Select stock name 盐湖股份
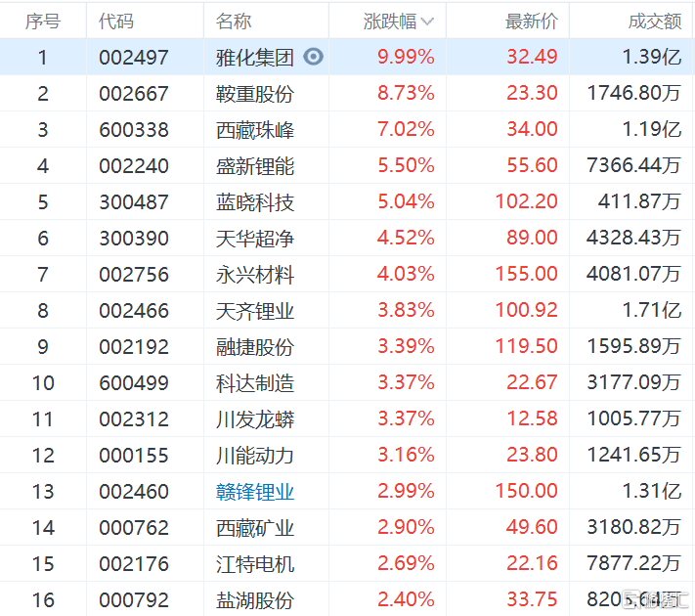 pos(255,600)
